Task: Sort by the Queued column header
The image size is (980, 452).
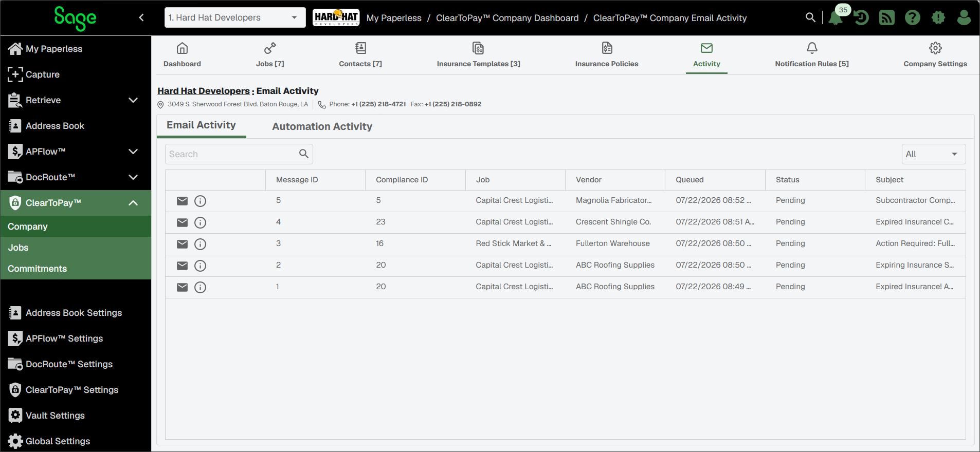Action: point(715,180)
